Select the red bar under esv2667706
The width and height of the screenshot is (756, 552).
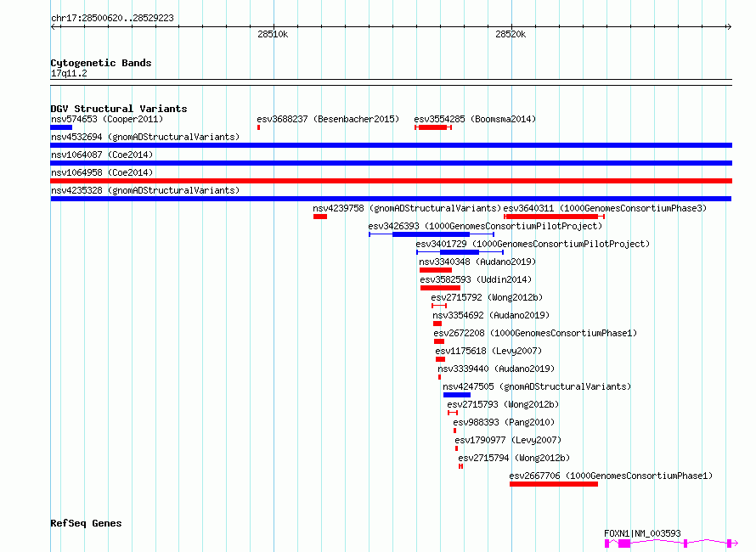[554, 484]
